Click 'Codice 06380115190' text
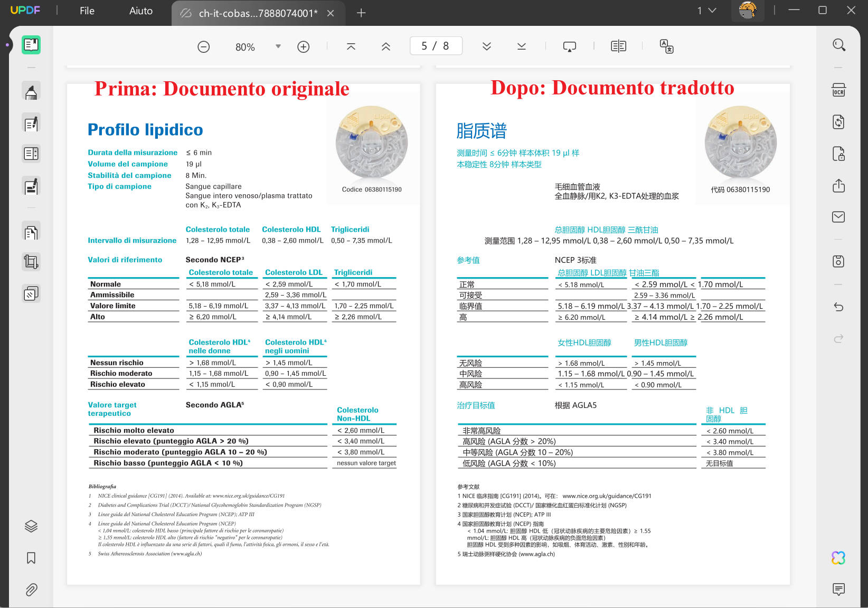868x608 pixels. (372, 189)
